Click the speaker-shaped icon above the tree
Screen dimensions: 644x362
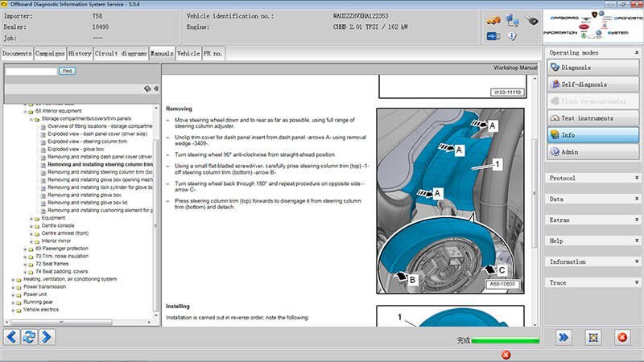pyautogui.click(x=156, y=88)
